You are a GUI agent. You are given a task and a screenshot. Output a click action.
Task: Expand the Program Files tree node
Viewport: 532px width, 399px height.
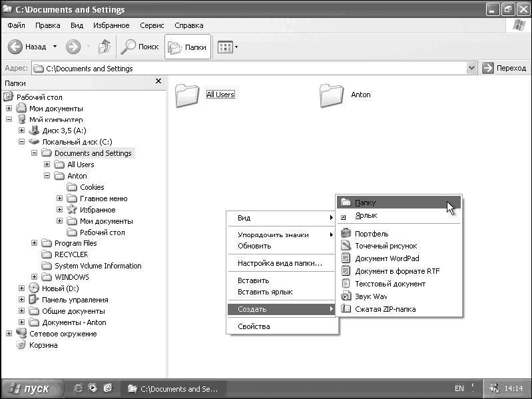[34, 243]
